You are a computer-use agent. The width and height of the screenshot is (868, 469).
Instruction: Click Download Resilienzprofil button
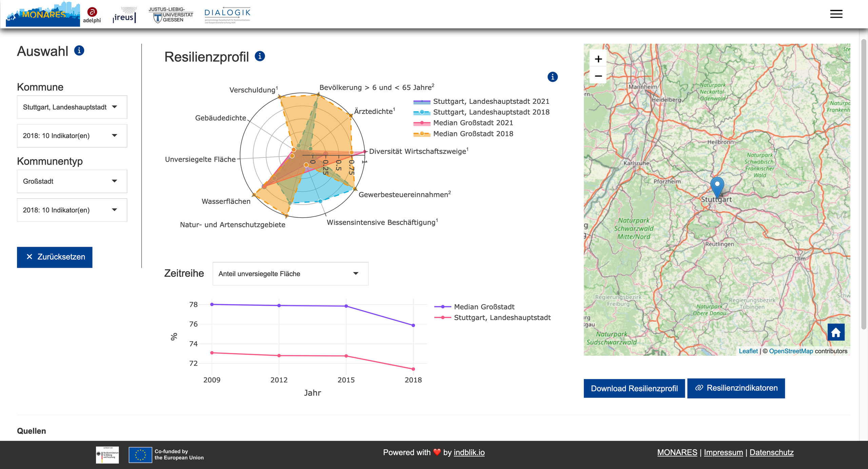(634, 389)
